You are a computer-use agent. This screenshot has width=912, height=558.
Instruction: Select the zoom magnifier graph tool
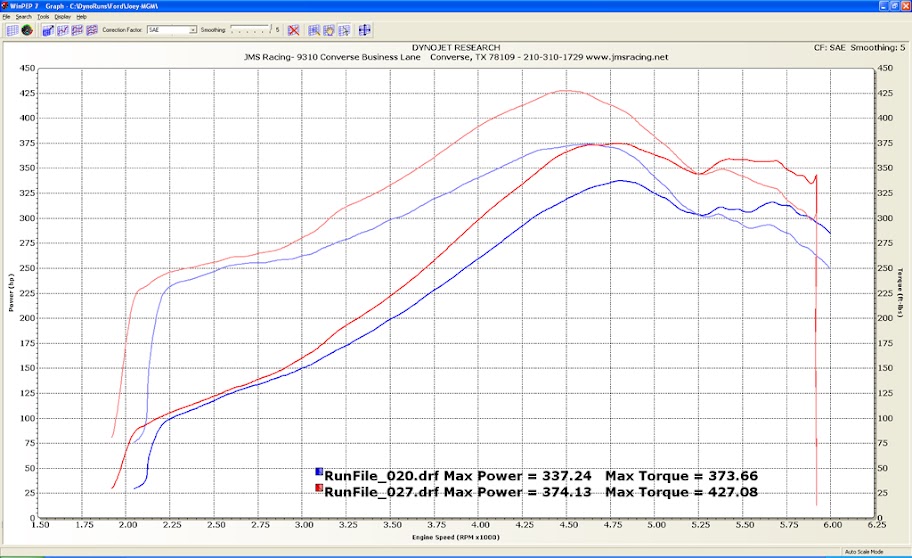[x=314, y=30]
